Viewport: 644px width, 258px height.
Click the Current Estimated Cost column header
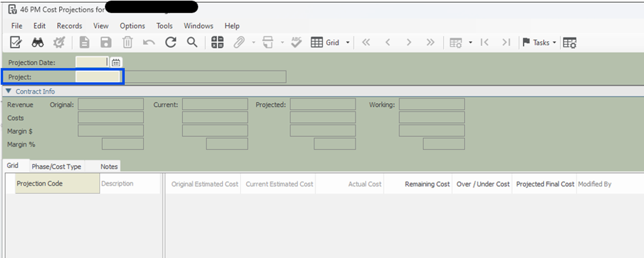click(x=279, y=184)
